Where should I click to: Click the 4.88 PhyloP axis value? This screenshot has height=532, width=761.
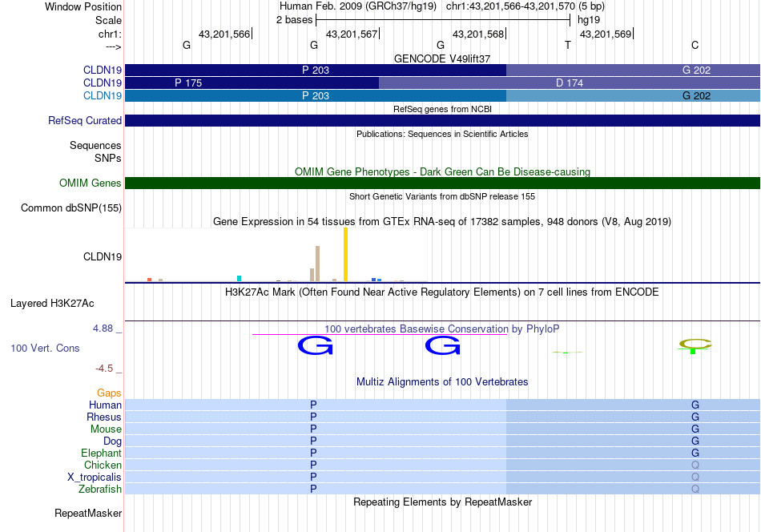(x=103, y=328)
